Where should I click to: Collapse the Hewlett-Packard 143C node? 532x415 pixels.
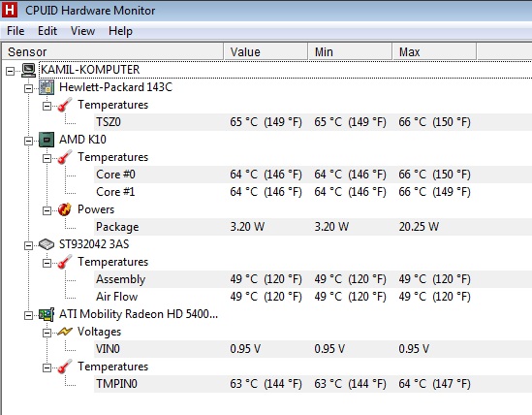pyautogui.click(x=28, y=88)
